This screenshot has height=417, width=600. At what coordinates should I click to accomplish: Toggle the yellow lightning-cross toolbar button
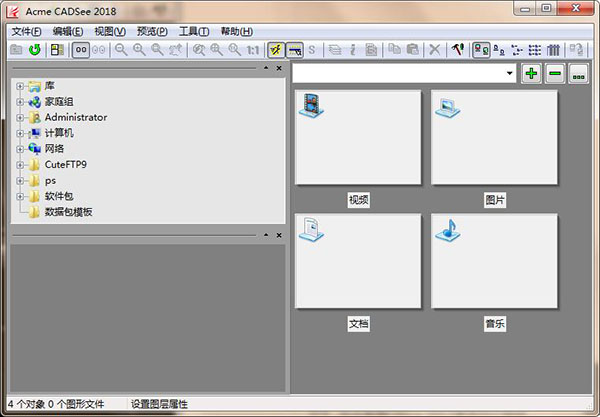(276, 50)
